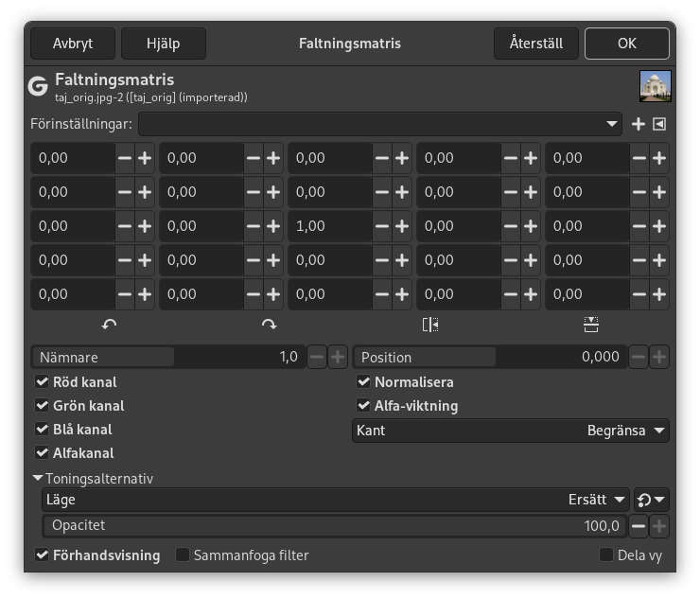Click the taj_orig image thumbnail
The width and height of the screenshot is (700, 599).
click(x=655, y=86)
